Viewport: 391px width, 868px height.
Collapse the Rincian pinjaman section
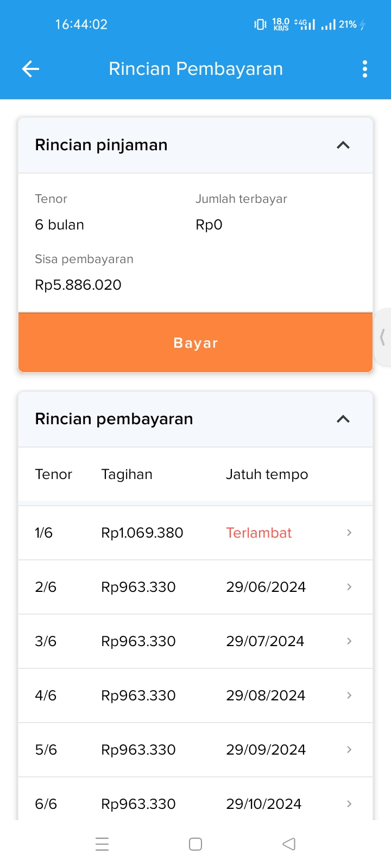(x=343, y=145)
